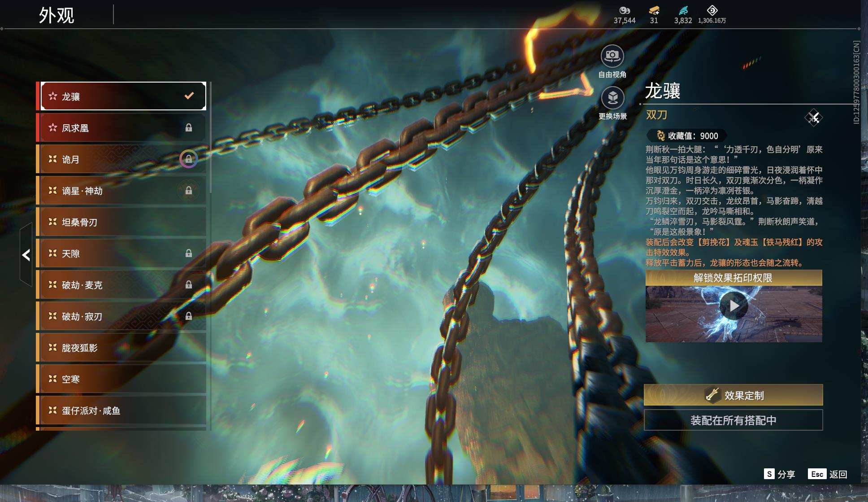Click the 收藏值 collection value icon
868x502 pixels.
660,135
